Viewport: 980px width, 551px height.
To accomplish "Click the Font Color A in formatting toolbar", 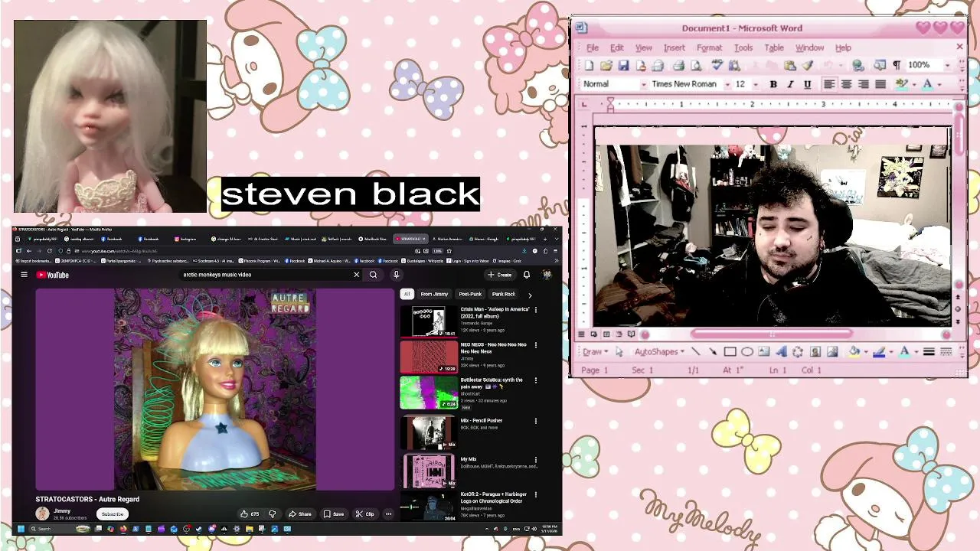I will click(927, 84).
